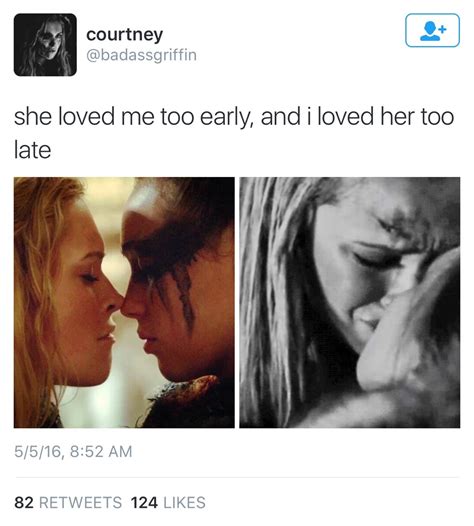474x526 pixels.
Task: View the 82 retweets count
Action: click(x=24, y=503)
